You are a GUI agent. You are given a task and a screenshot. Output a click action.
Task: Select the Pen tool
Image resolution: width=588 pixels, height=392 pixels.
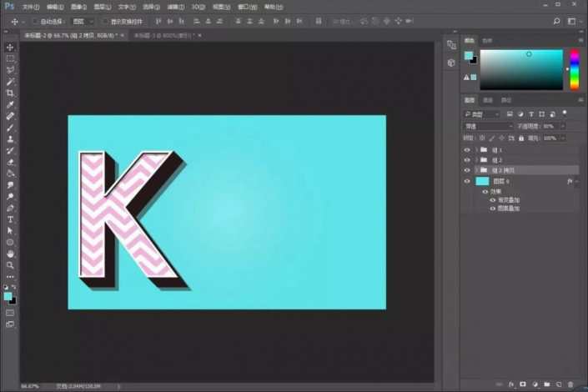(x=10, y=208)
